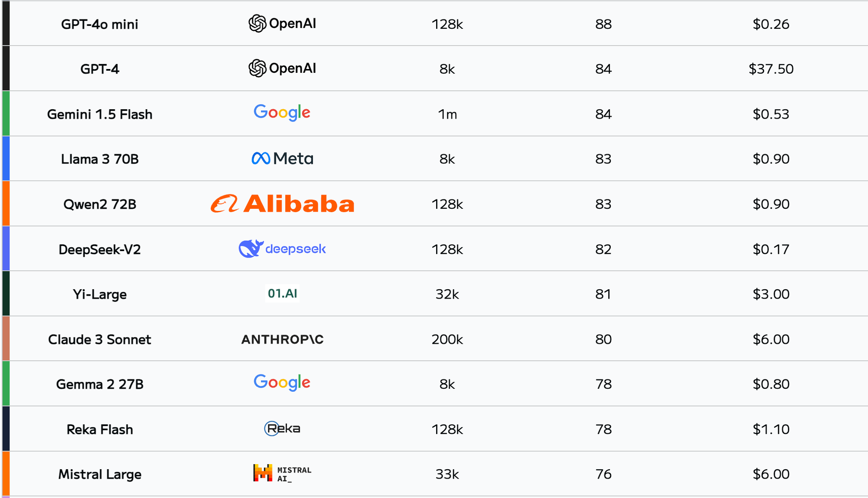Image resolution: width=868 pixels, height=498 pixels.
Task: Click the OpenAI logo in GPT-4o mini row
Action: coord(282,24)
